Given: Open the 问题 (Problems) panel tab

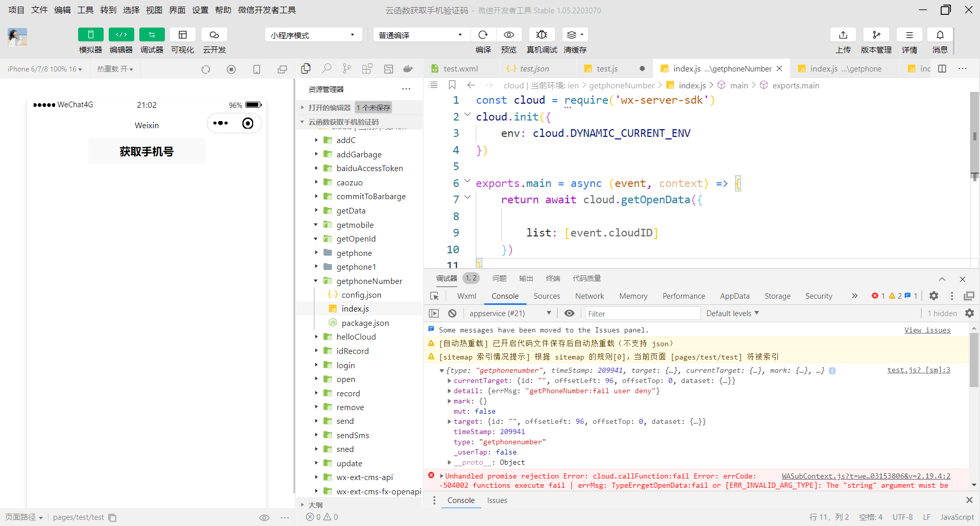Looking at the screenshot, I should pyautogui.click(x=499, y=278).
